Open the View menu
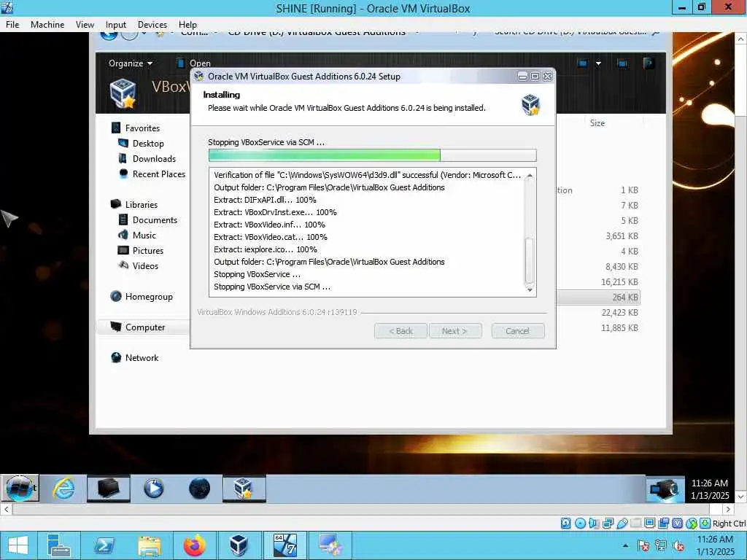Viewport: 747px width, 560px height. (85, 24)
